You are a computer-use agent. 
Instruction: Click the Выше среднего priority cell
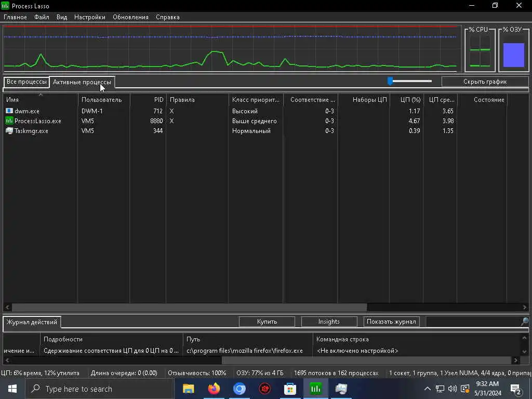[254, 121]
